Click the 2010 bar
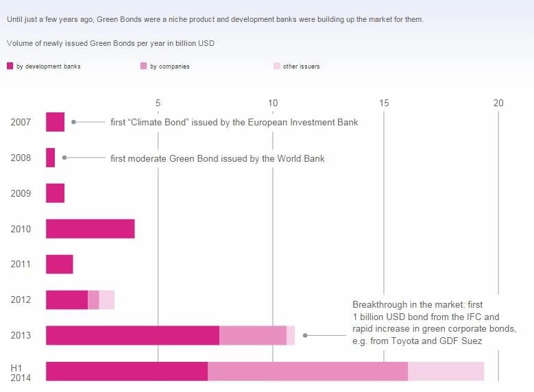The height and width of the screenshot is (392, 534). 90,229
